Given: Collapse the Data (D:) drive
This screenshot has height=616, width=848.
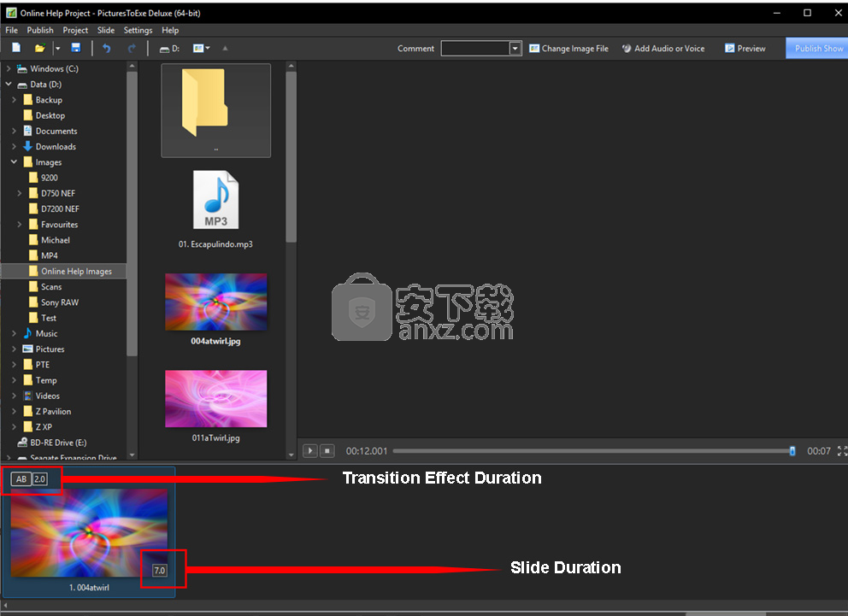Looking at the screenshot, I should point(8,85).
